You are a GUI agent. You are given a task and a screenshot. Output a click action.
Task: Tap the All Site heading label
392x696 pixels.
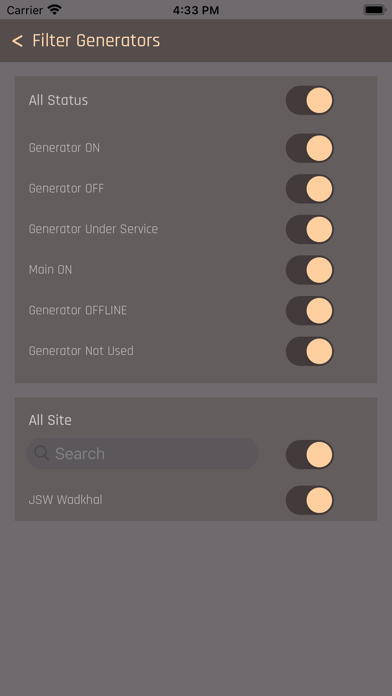pos(50,420)
